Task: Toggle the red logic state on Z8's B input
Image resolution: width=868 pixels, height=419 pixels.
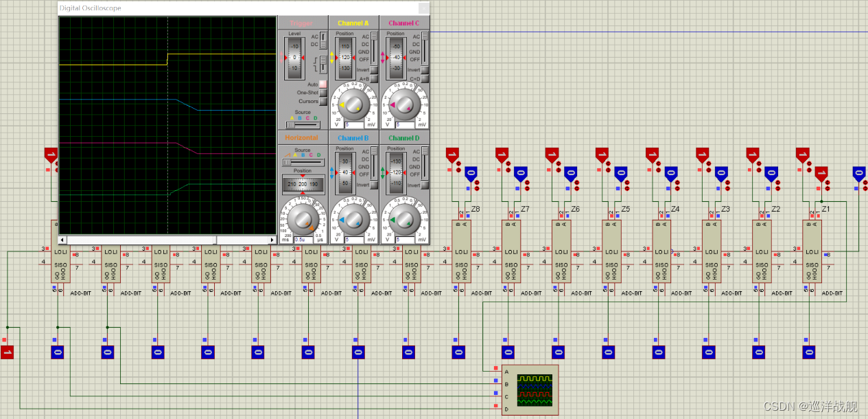Action: pyautogui.click(x=452, y=155)
